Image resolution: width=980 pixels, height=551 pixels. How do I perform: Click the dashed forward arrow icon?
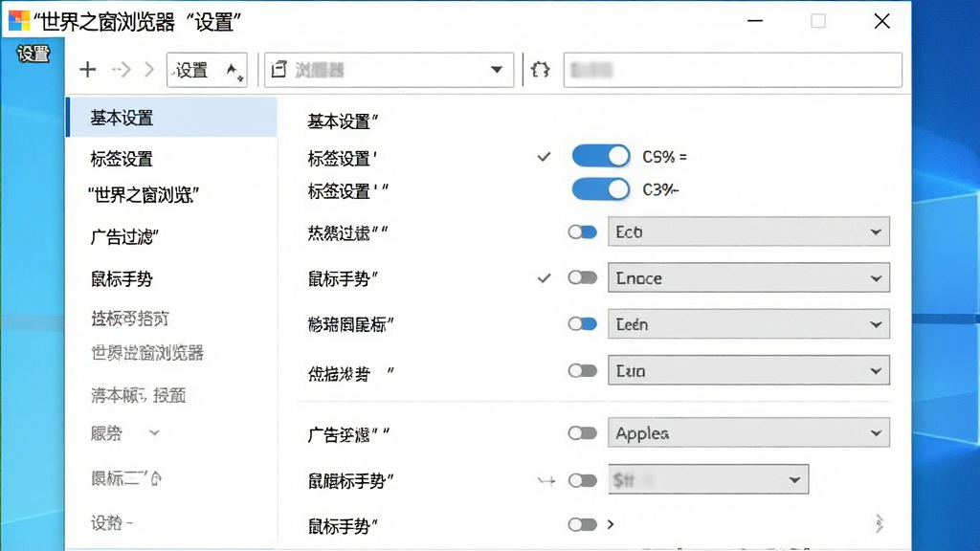pyautogui.click(x=122, y=69)
